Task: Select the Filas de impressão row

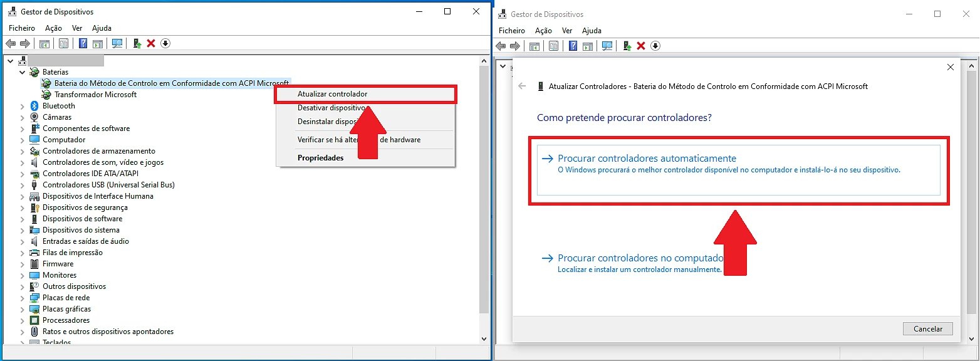Action: [72, 253]
